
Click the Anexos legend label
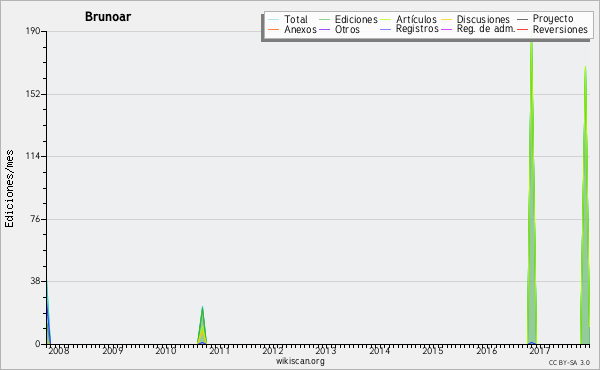(x=300, y=29)
